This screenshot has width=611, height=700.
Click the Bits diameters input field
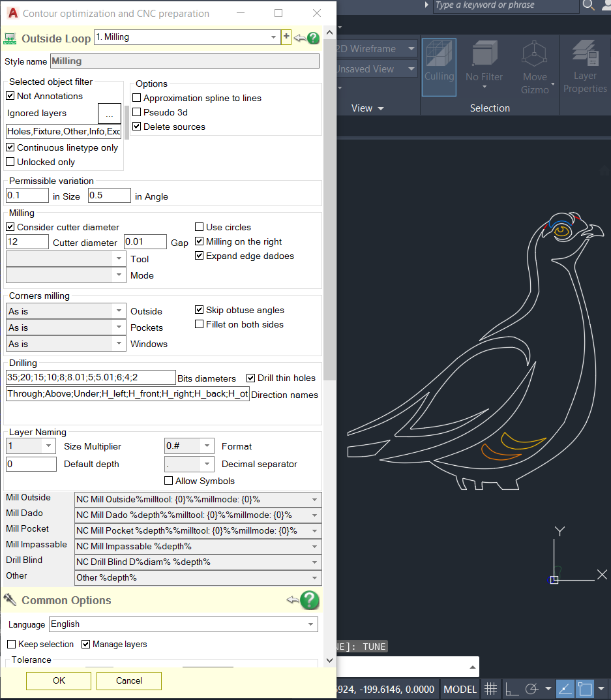(91, 377)
